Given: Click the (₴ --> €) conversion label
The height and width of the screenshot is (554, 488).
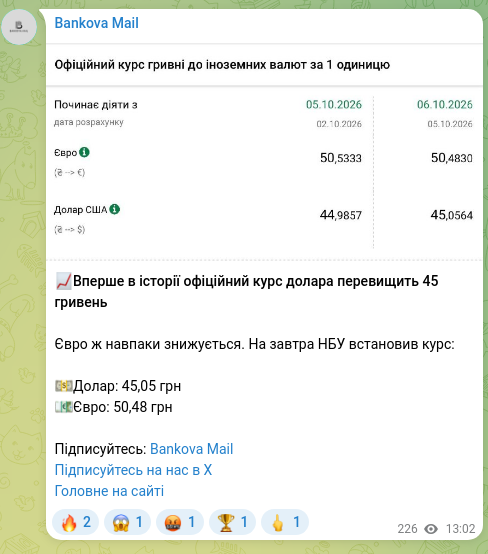Looking at the screenshot, I should coord(70,172).
